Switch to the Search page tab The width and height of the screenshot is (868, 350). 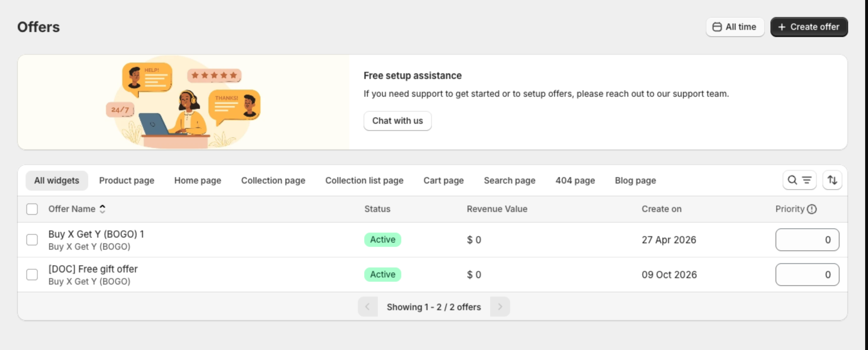(x=509, y=181)
